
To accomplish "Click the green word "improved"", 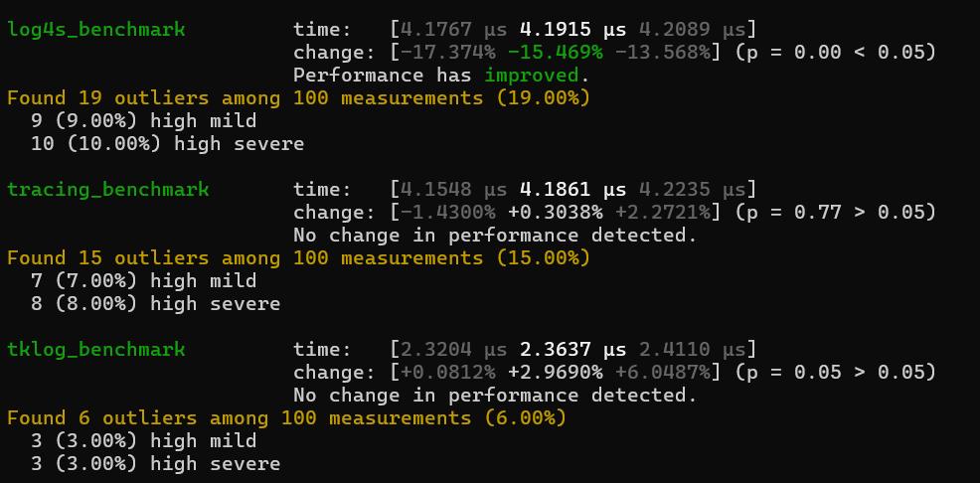I will click(531, 75).
